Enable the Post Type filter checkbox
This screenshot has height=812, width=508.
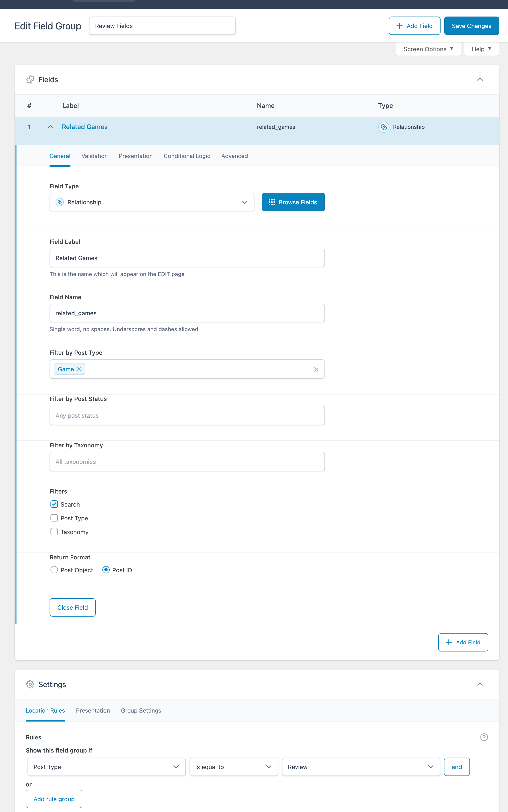point(54,518)
